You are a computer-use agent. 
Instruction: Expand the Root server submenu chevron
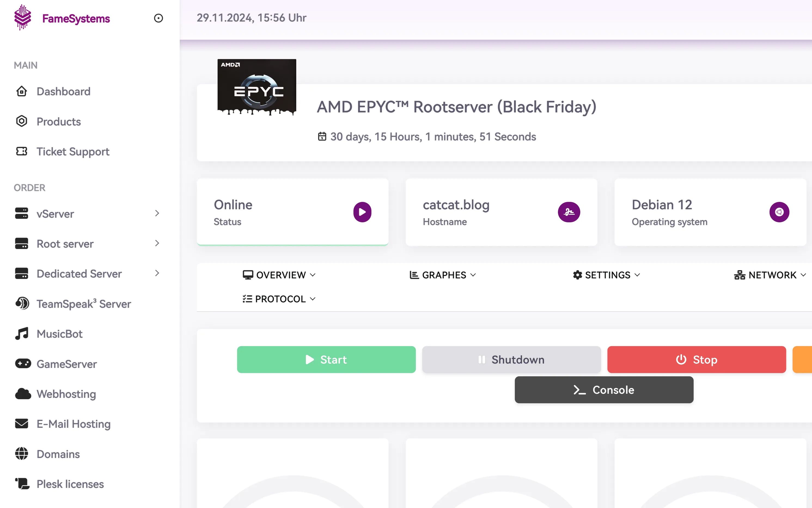(x=157, y=243)
